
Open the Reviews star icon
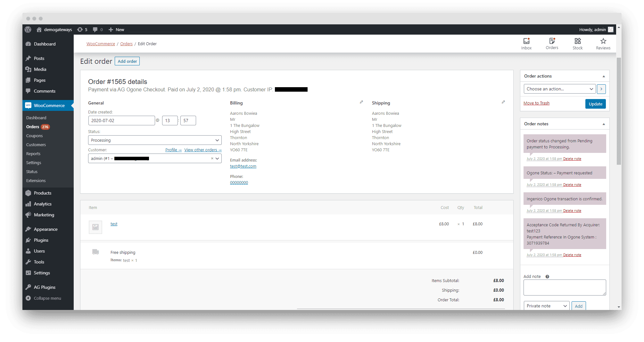point(603,44)
